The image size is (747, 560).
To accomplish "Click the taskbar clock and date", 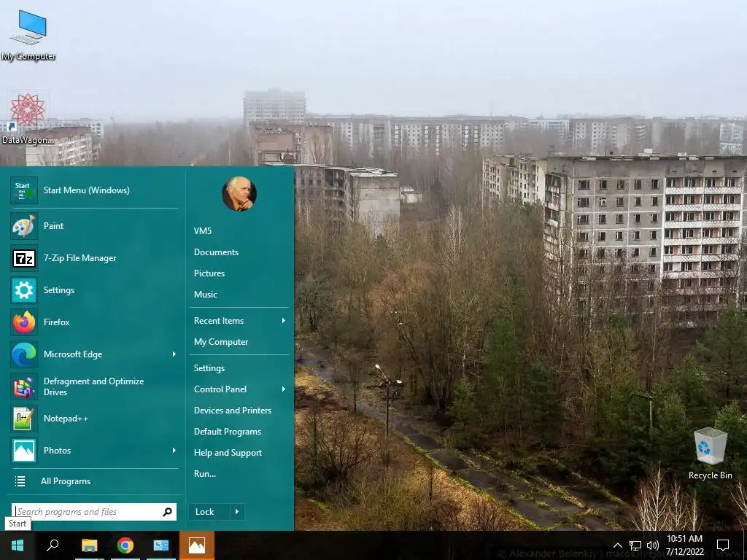I will [684, 545].
